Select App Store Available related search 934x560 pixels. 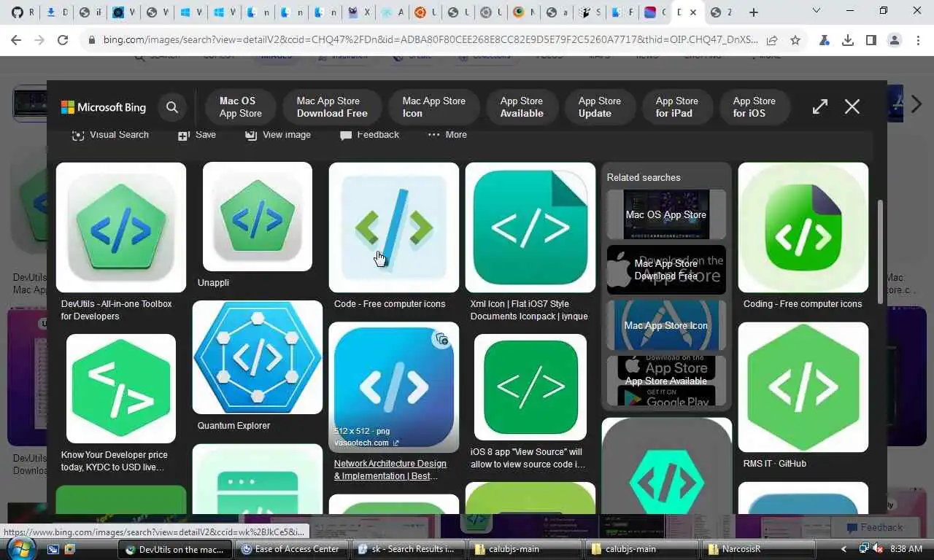[x=666, y=381]
